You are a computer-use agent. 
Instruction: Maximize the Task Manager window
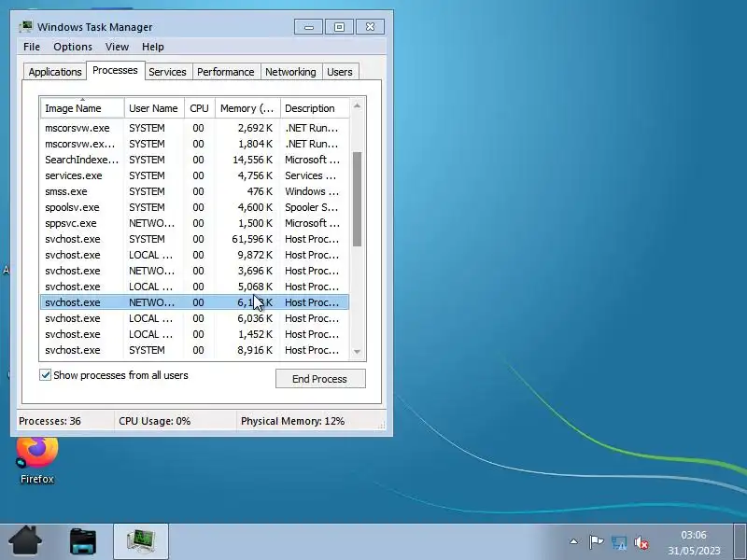(339, 27)
